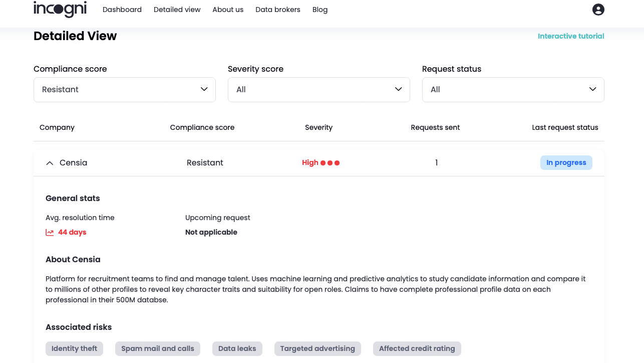Image resolution: width=644 pixels, height=363 pixels.
Task: Open the Request status dropdown
Action: click(x=513, y=90)
